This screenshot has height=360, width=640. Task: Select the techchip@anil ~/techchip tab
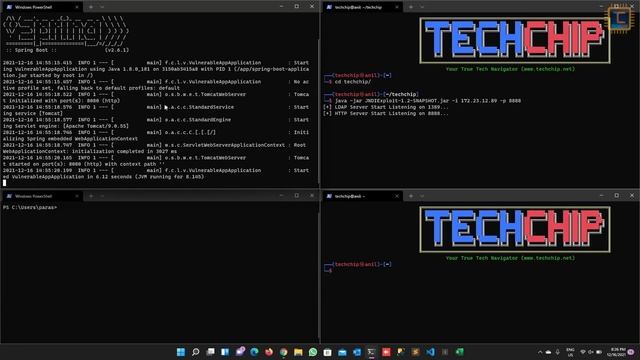click(361, 7)
